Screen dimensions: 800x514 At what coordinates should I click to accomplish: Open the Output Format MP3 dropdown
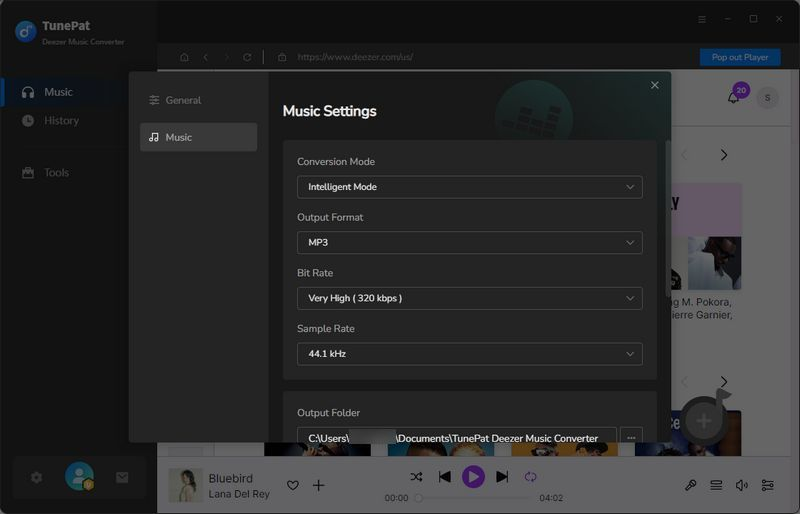[469, 242]
